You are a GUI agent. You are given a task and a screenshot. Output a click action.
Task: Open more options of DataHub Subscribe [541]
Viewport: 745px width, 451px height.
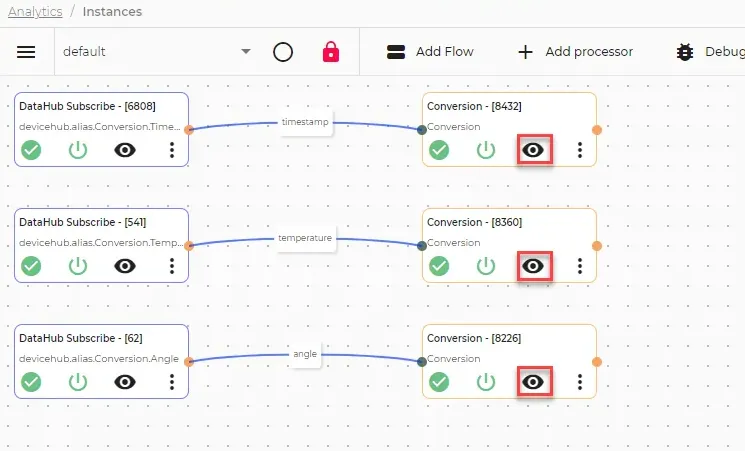[x=172, y=266]
